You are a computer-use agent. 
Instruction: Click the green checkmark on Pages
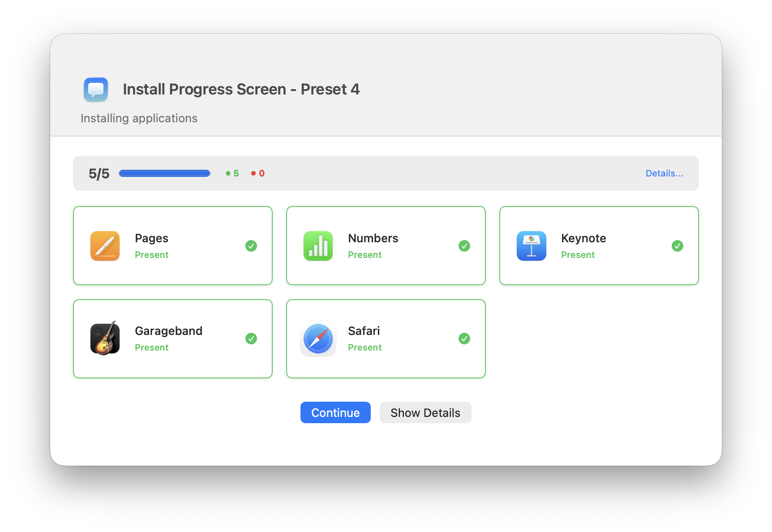(x=251, y=246)
